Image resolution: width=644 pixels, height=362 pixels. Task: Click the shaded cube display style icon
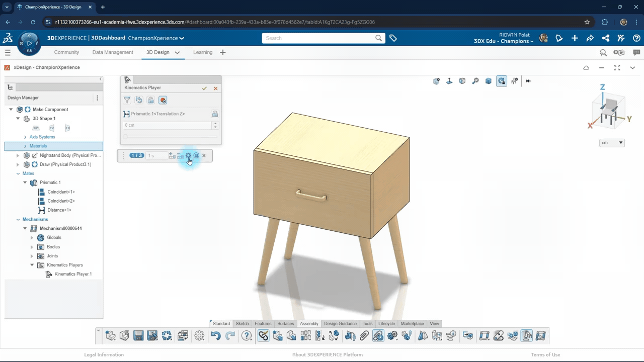click(489, 81)
